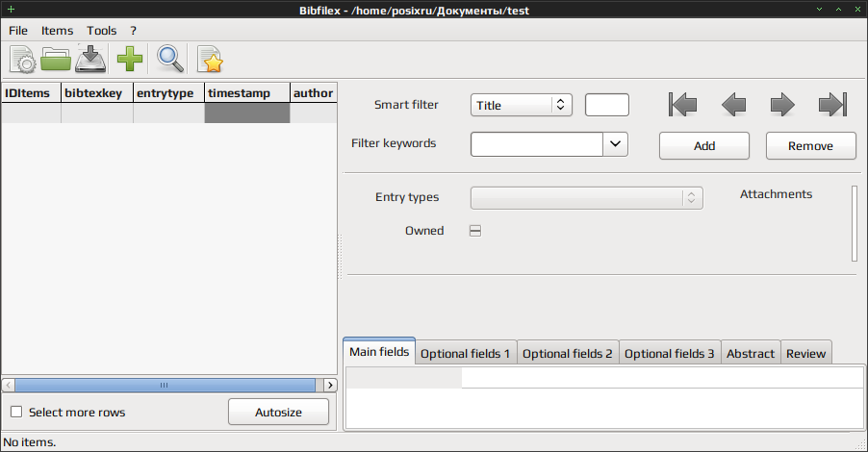Go to previous item with left arrow
This screenshot has height=452, width=868.
coord(733,105)
